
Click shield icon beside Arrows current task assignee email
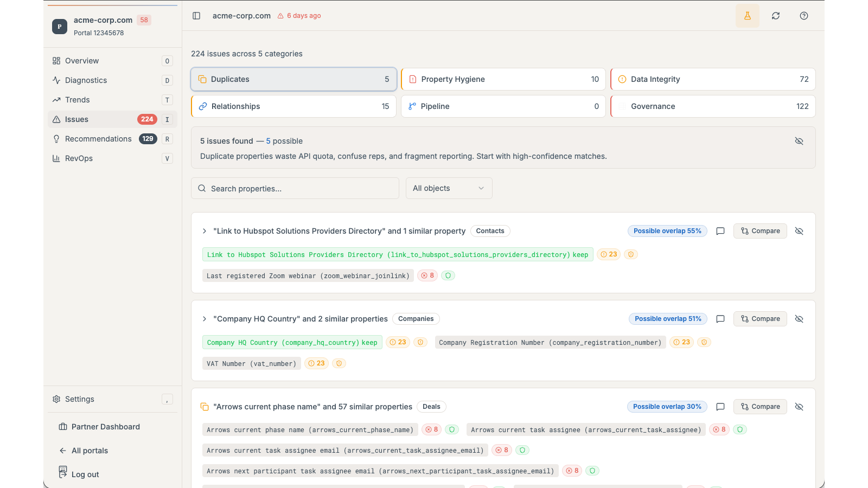click(522, 450)
